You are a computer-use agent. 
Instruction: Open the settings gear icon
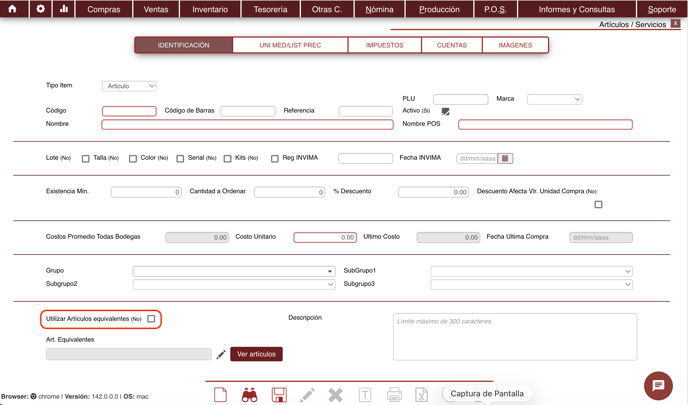point(40,9)
